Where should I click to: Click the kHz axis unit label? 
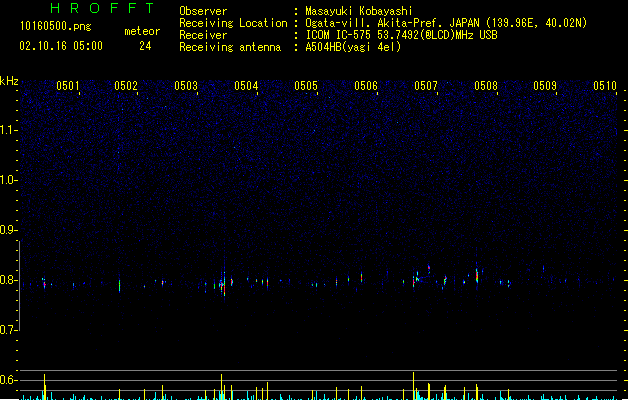click(x=9, y=81)
